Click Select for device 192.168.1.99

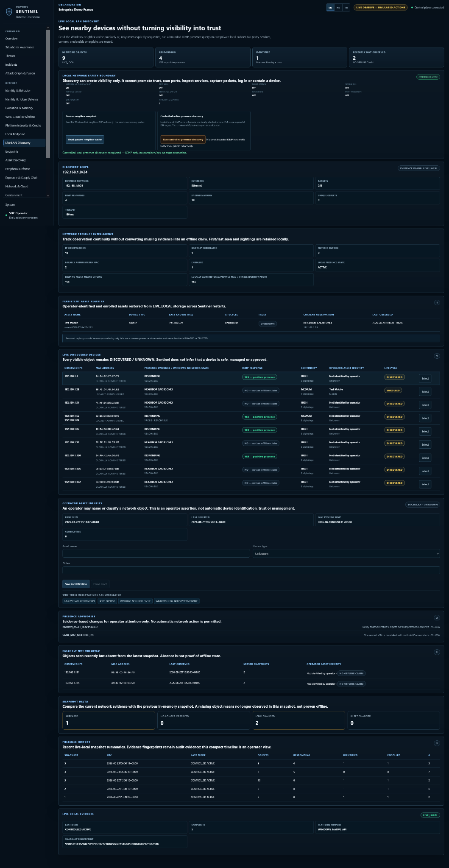click(425, 444)
